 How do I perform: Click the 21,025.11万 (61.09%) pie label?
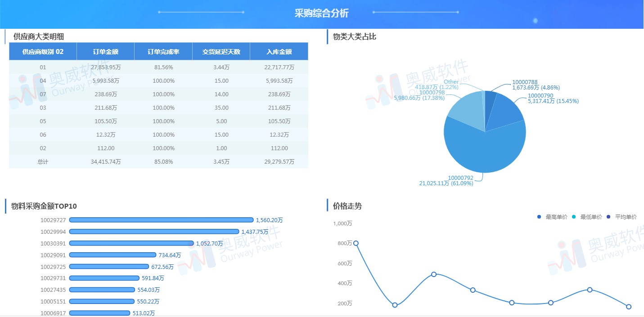[446, 183]
